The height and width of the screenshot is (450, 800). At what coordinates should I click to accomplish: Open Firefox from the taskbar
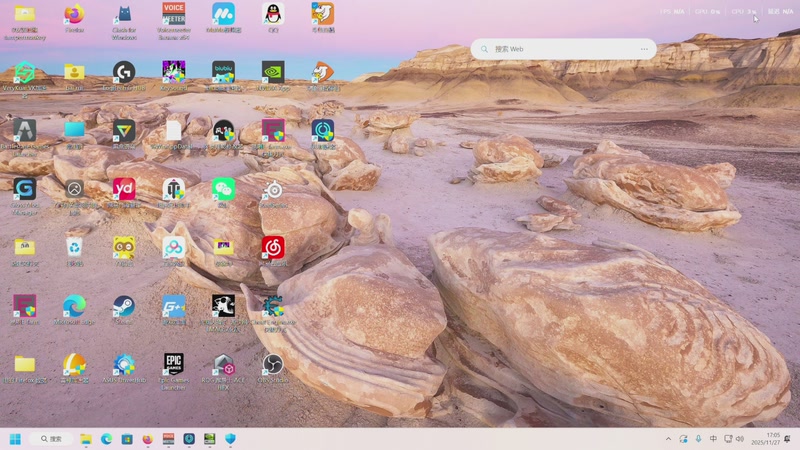147,439
